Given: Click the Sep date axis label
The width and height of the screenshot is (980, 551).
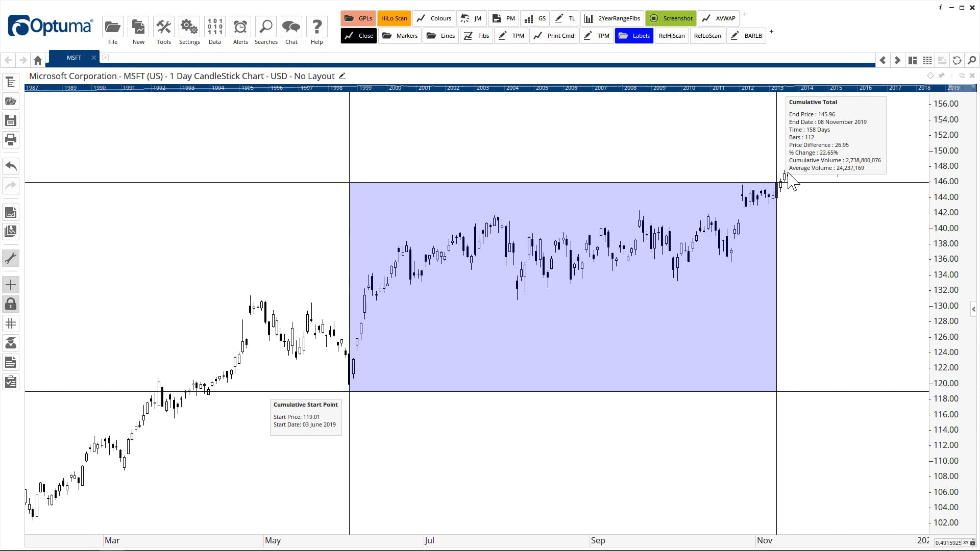Looking at the screenshot, I should point(598,540).
